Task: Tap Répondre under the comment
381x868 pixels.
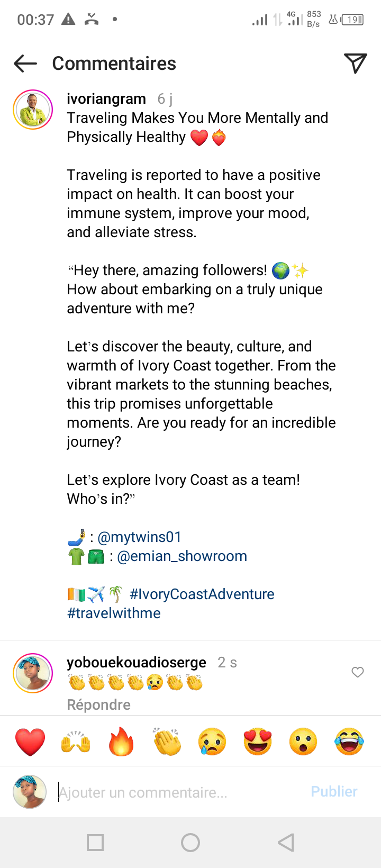Action: pos(98,705)
